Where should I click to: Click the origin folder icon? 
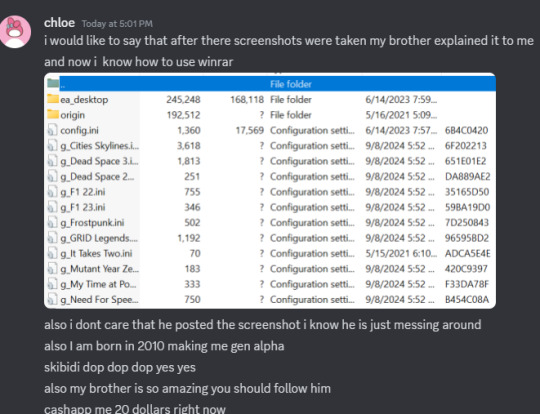[x=53, y=114]
